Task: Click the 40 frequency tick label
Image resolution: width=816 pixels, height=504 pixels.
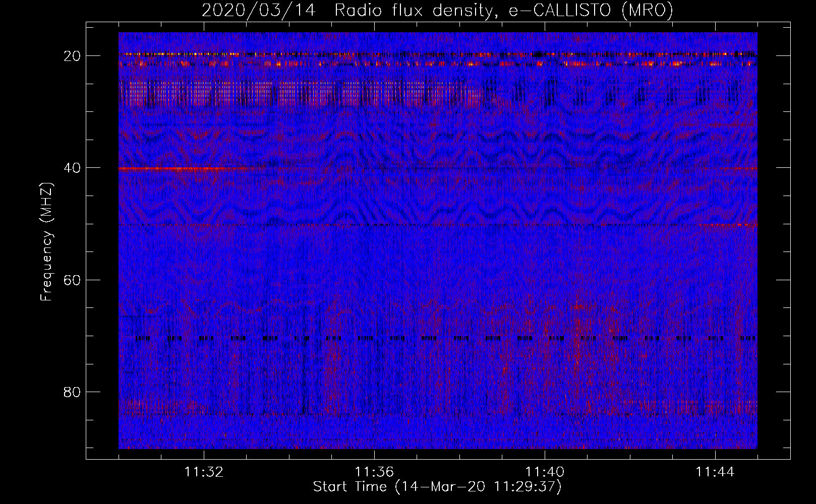Action: [x=73, y=168]
